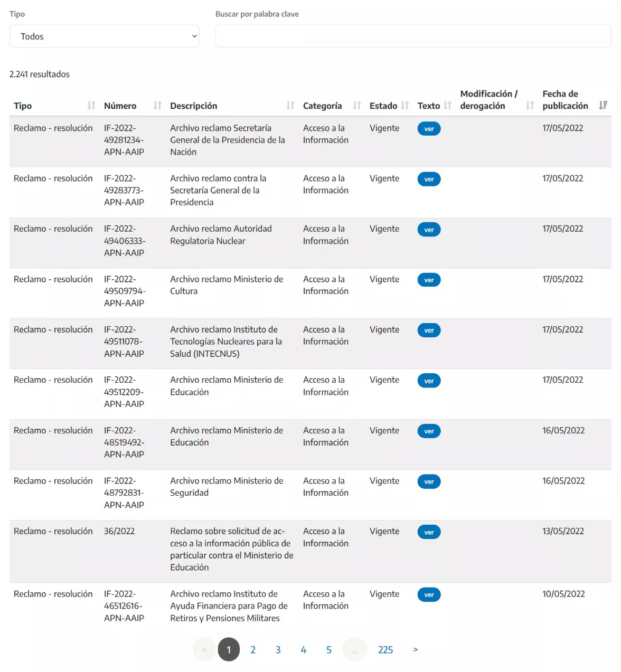Screen dimensions: 621x672
Task: Sort by Categoría column arrows
Action: pyautogui.click(x=357, y=106)
